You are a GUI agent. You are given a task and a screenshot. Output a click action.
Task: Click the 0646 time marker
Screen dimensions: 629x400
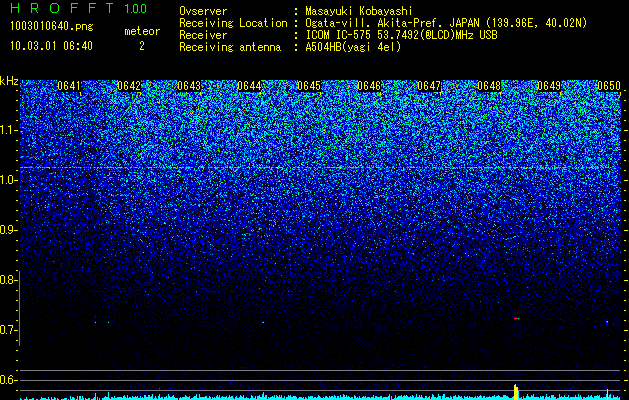369,86
